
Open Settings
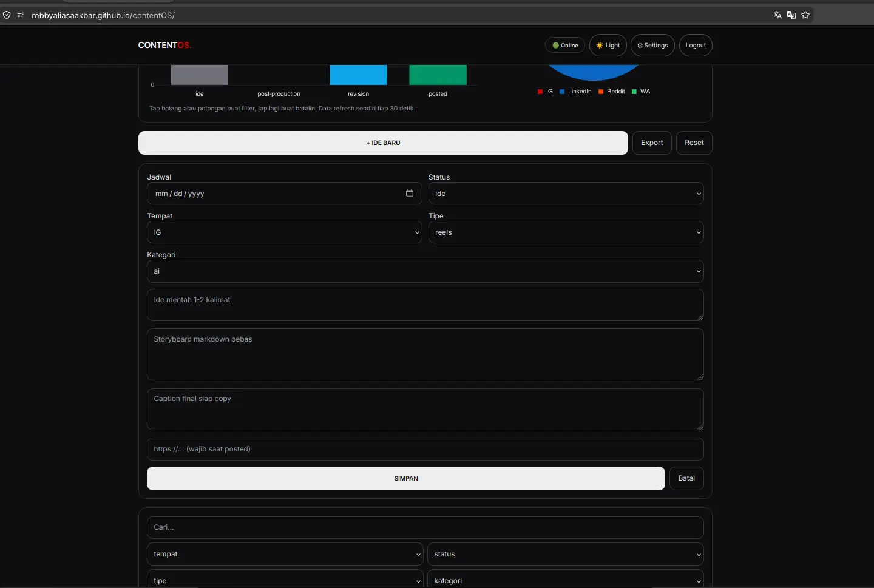coord(652,46)
